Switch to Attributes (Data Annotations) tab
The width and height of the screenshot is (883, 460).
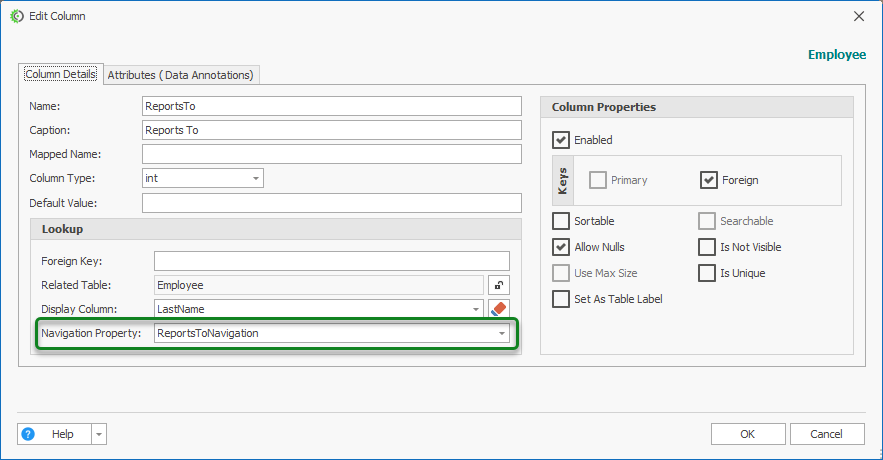point(181,74)
